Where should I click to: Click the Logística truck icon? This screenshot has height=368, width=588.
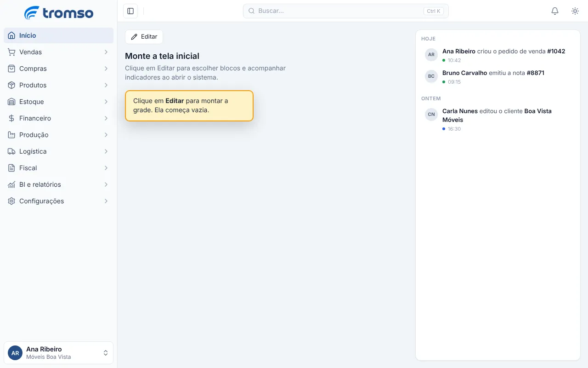click(x=11, y=151)
